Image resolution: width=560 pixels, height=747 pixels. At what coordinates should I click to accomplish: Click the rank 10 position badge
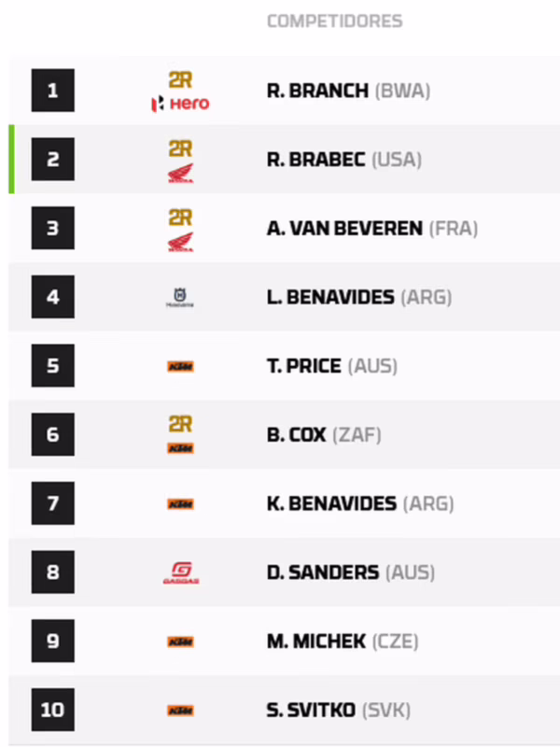click(52, 710)
